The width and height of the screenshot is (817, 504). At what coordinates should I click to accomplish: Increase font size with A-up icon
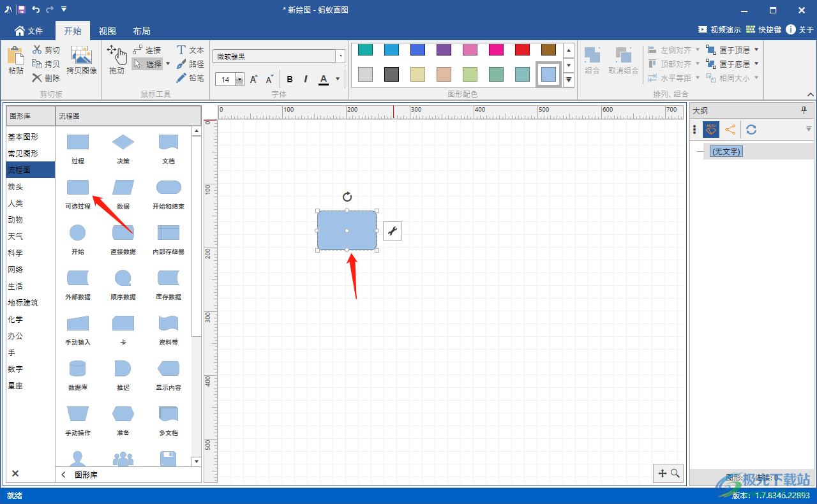(253, 79)
